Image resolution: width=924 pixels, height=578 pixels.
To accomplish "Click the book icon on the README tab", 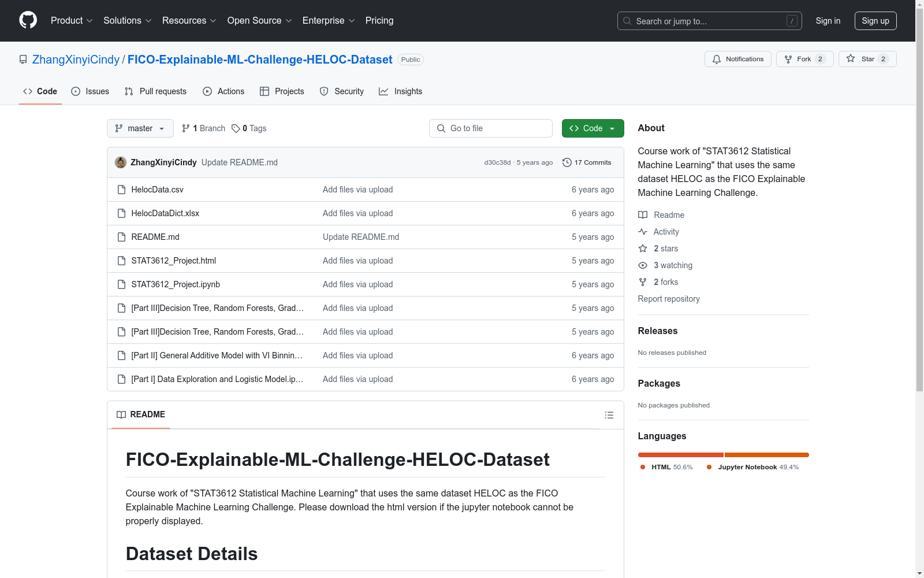I will (121, 414).
